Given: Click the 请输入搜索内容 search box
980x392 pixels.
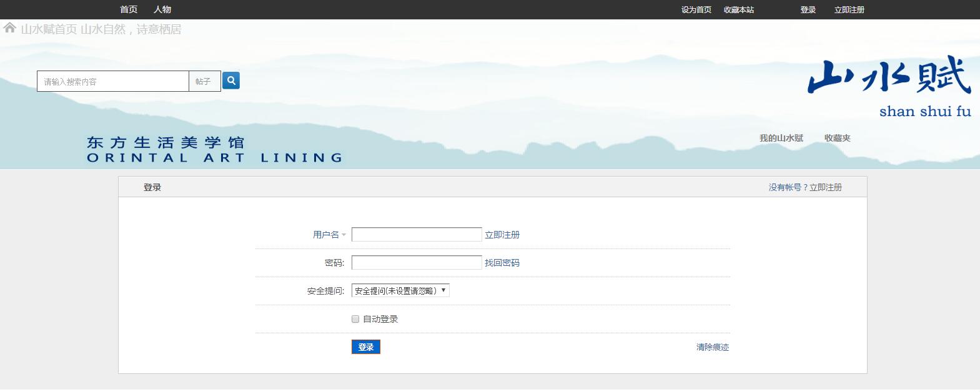Looking at the screenshot, I should click(113, 82).
